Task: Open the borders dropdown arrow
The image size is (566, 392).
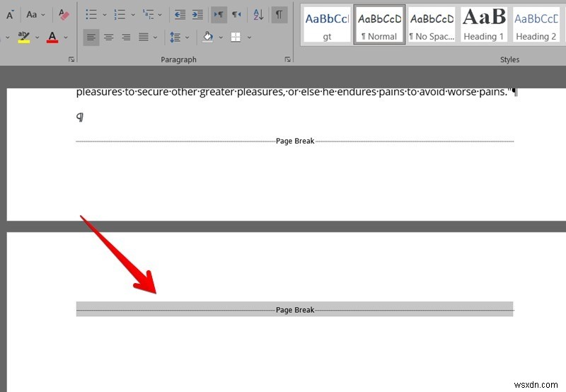Action: (249, 38)
